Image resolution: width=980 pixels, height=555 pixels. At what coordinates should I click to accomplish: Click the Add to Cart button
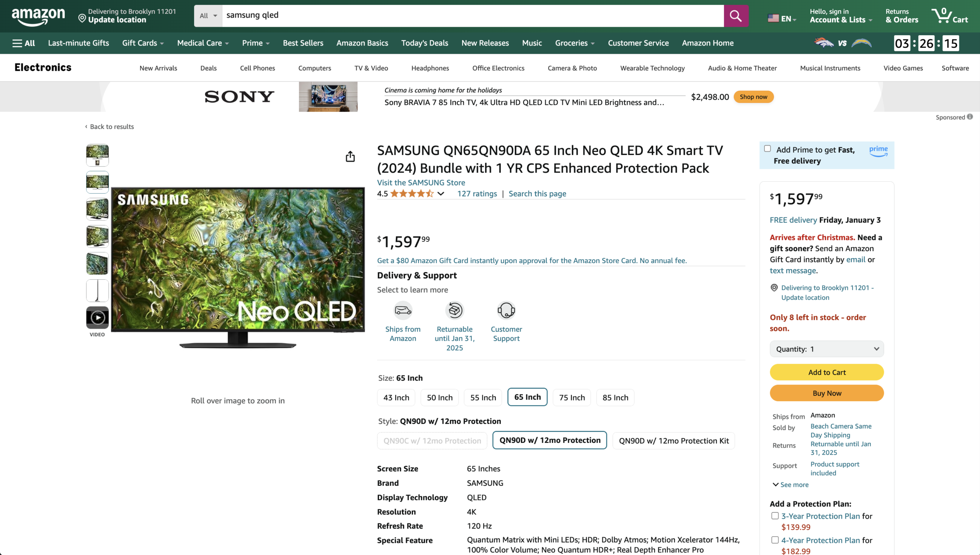click(x=827, y=372)
